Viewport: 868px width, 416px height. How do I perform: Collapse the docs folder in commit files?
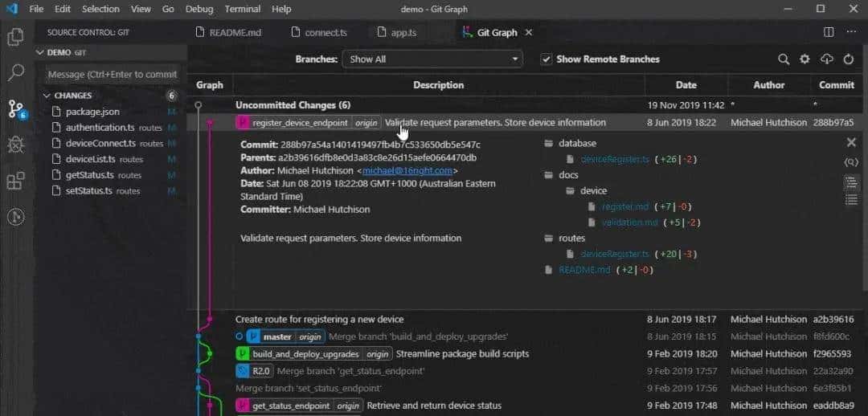tap(561, 175)
